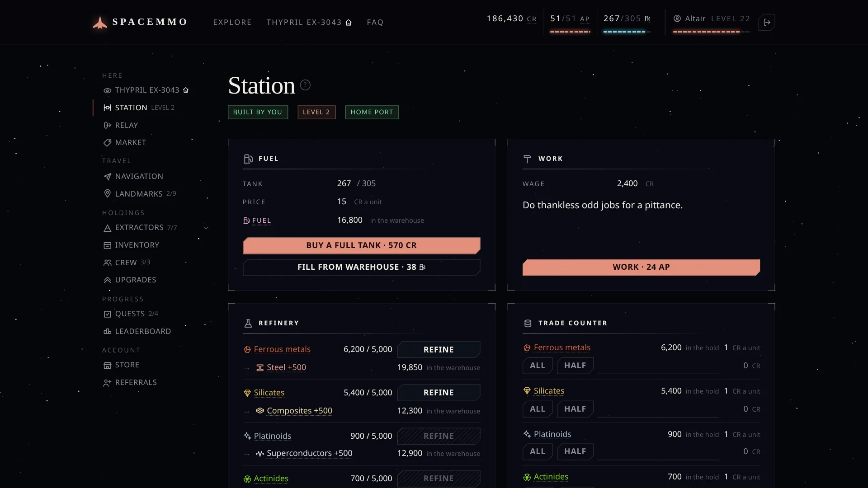
Task: Click the FUEL warehouse link in Fuel panel
Action: click(x=261, y=221)
